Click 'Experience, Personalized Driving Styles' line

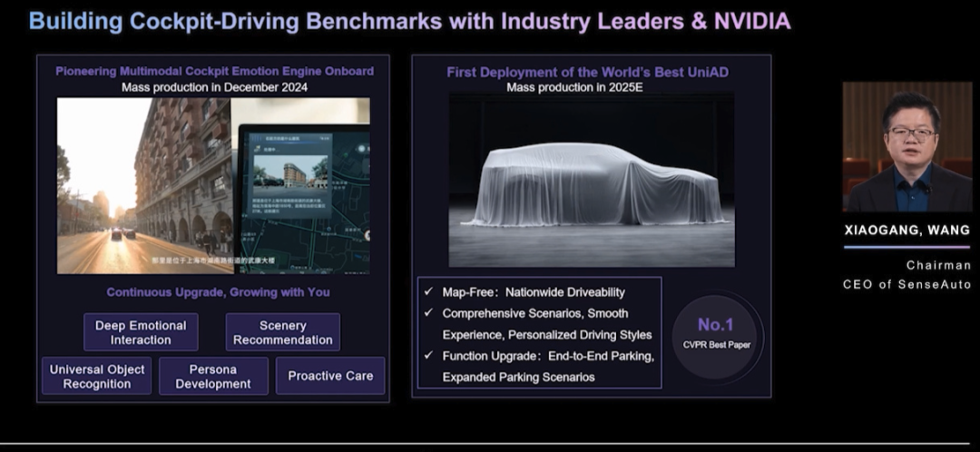pyautogui.click(x=547, y=335)
